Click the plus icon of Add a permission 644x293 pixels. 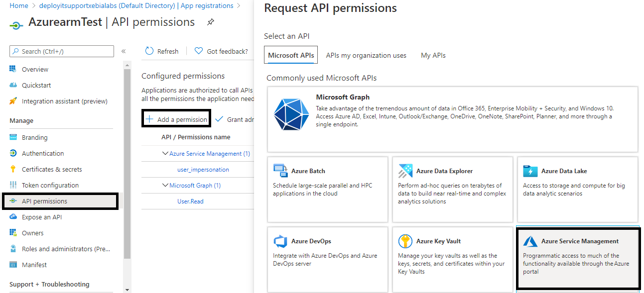(x=149, y=119)
